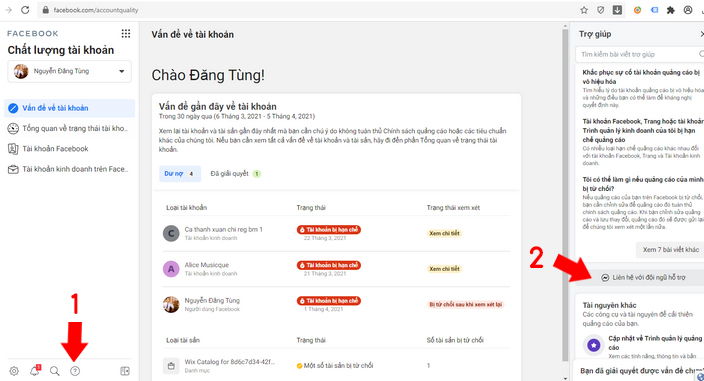The image size is (704, 381).
Task: Bookmark this page with the star icon
Action: click(584, 10)
